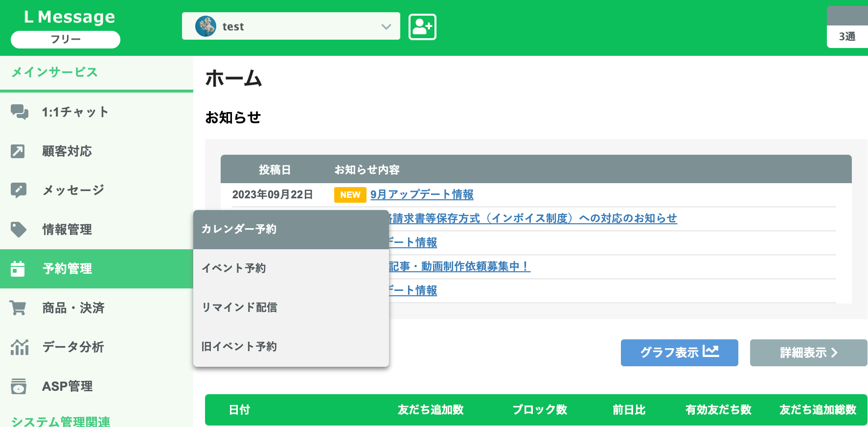Click the お知らせ section heading
This screenshot has height=427, width=868.
[233, 118]
